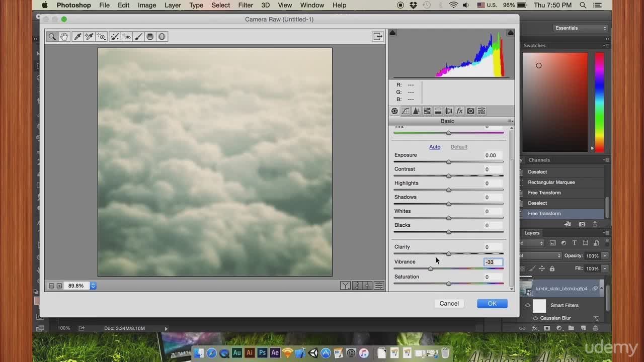
Task: Open the Fill dropdown arrow
Action: pyautogui.click(x=605, y=268)
